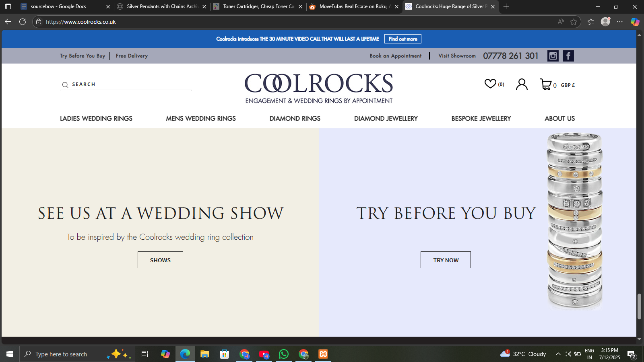
Task: Open notification center icon
Action: [632, 354]
